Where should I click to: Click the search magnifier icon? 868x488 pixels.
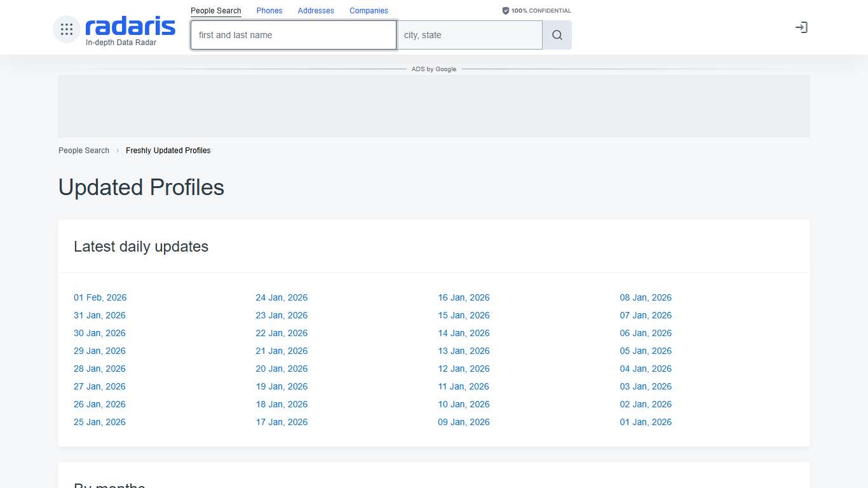tap(557, 35)
